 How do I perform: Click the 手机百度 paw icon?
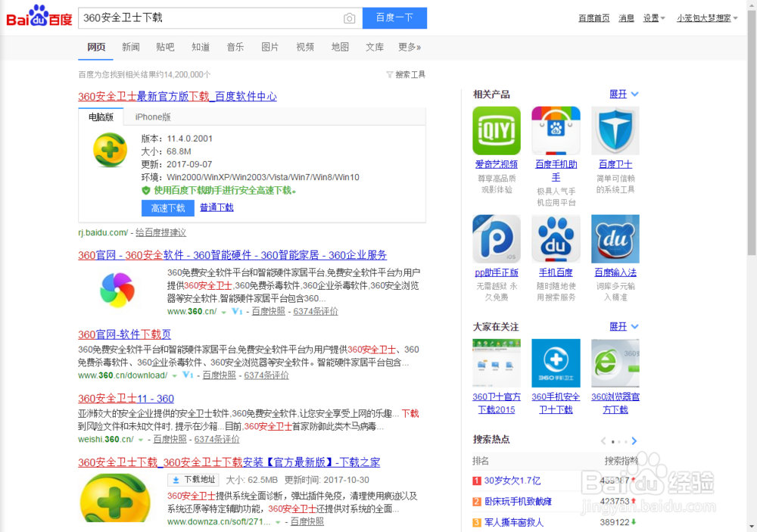pos(556,238)
